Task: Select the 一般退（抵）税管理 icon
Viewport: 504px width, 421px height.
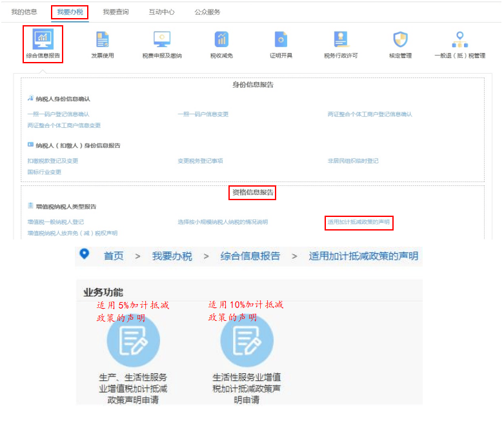Action: 459,40
